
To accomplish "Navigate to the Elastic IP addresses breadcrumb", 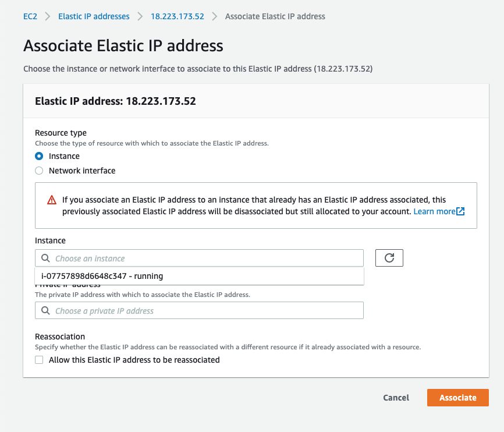I will point(94,16).
